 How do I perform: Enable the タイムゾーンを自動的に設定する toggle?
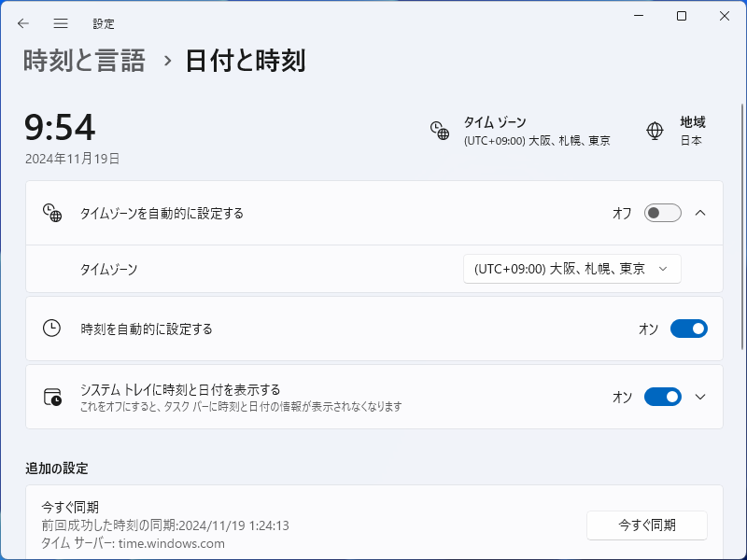[x=662, y=212]
